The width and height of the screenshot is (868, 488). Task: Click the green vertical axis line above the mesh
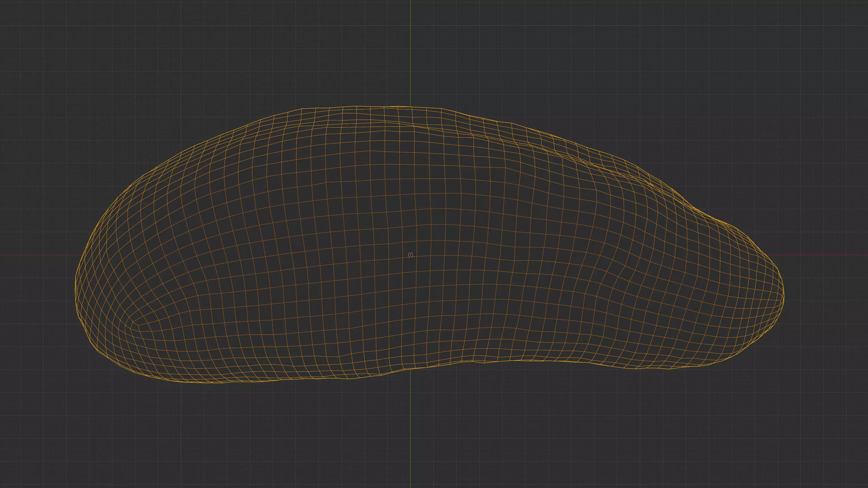point(410,51)
